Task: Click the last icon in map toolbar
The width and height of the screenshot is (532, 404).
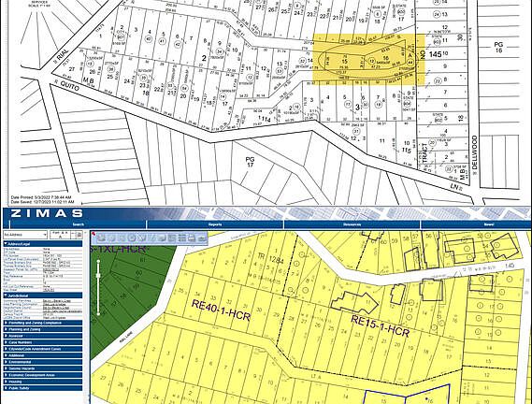Action: point(202,238)
